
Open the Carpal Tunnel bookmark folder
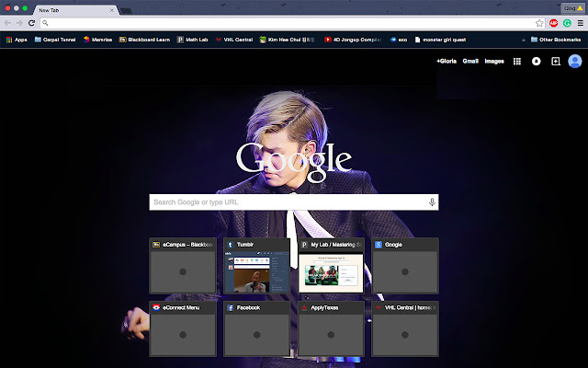55,40
